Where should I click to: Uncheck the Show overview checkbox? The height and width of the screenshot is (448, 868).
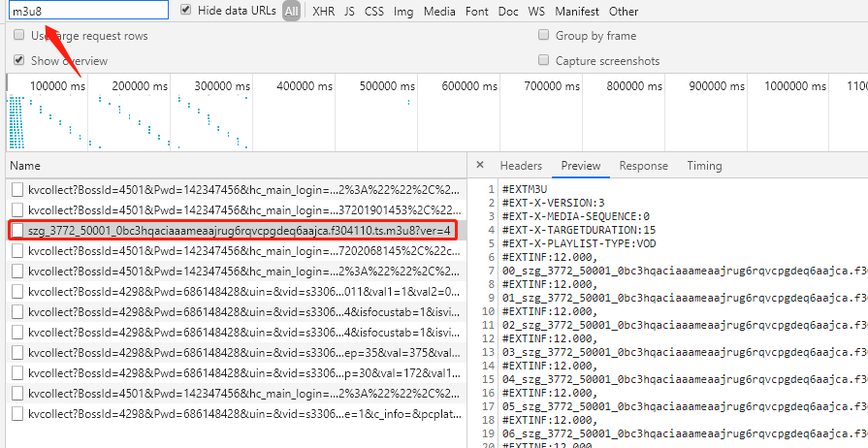18,60
